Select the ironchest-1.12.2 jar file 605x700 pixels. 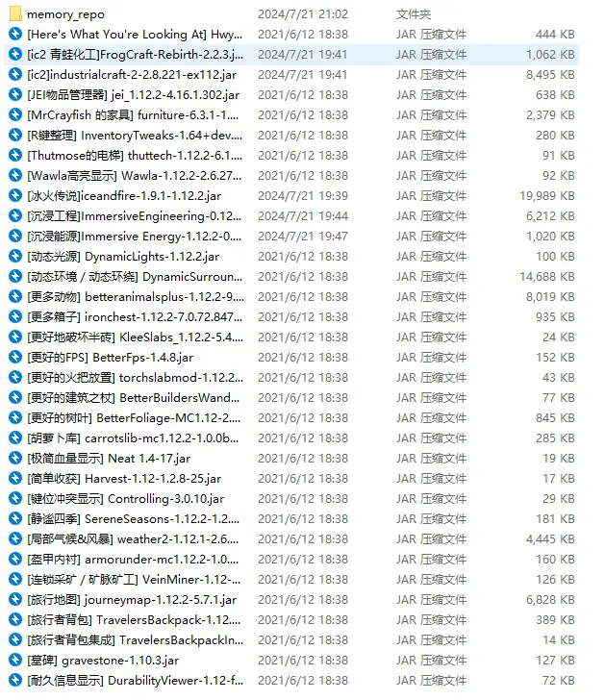point(135,316)
